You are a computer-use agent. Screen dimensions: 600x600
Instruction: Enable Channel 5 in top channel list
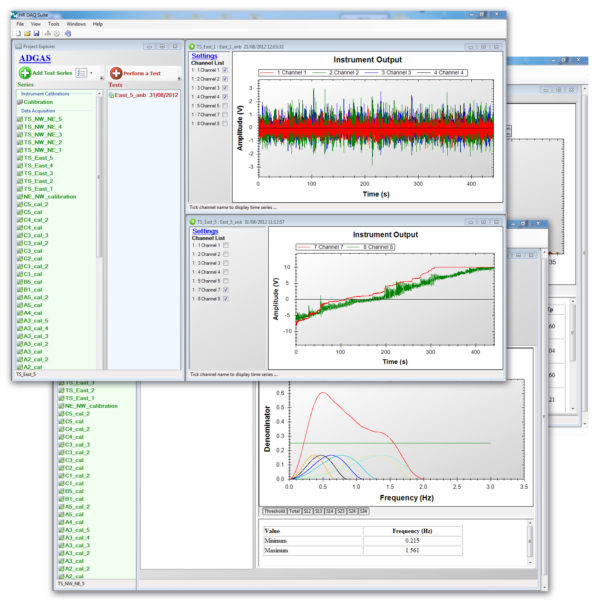click(225, 105)
